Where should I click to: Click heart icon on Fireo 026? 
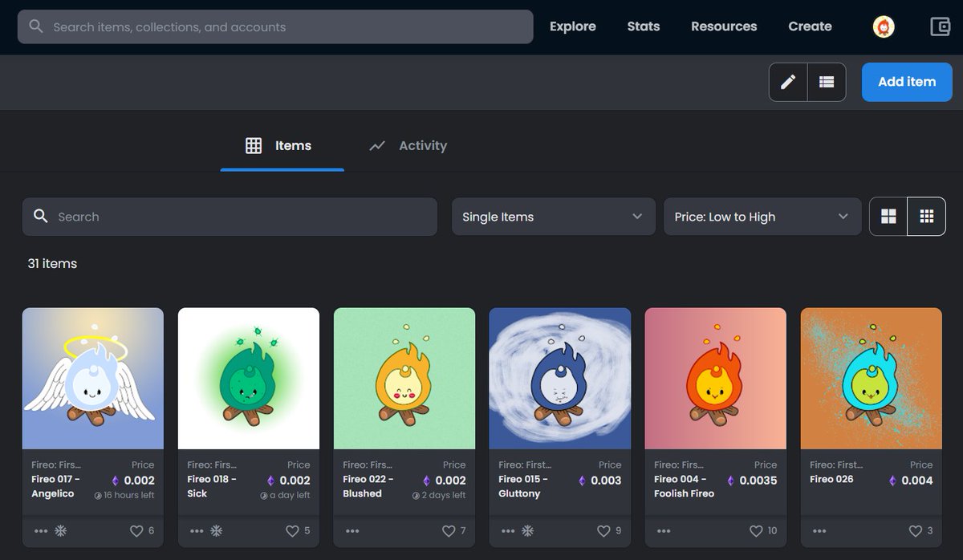coord(915,531)
